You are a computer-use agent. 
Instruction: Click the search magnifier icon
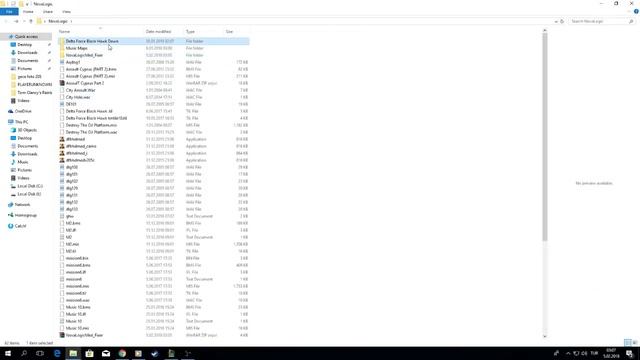(631, 21)
